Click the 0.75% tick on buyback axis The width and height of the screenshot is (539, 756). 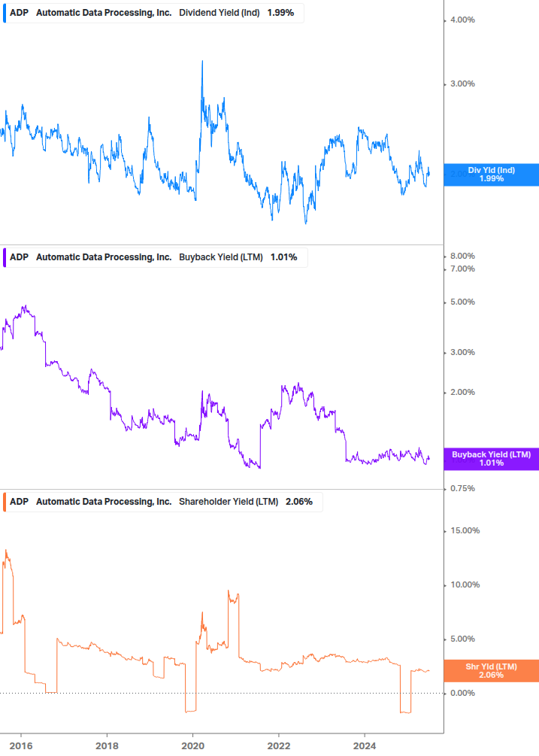(x=462, y=489)
